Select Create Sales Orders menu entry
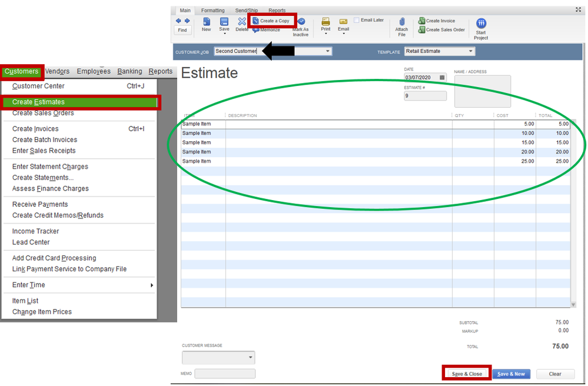 pos(79,113)
